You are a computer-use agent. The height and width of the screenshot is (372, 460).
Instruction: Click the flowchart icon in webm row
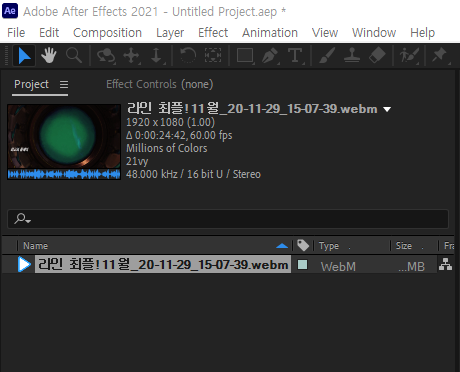pos(445,264)
